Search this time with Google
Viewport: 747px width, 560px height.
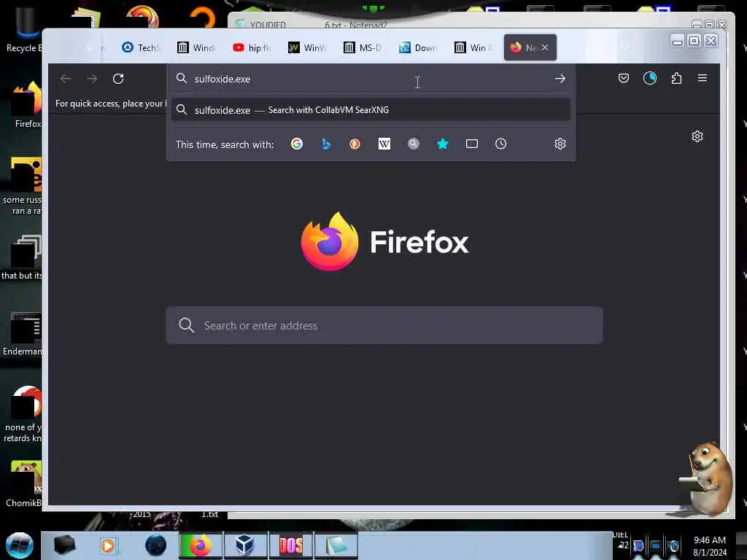297,144
